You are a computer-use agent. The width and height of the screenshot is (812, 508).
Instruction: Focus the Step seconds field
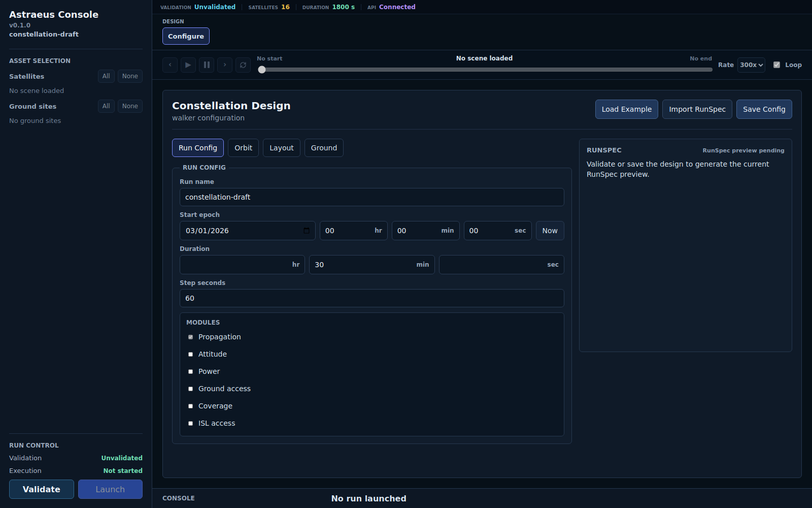point(372,298)
